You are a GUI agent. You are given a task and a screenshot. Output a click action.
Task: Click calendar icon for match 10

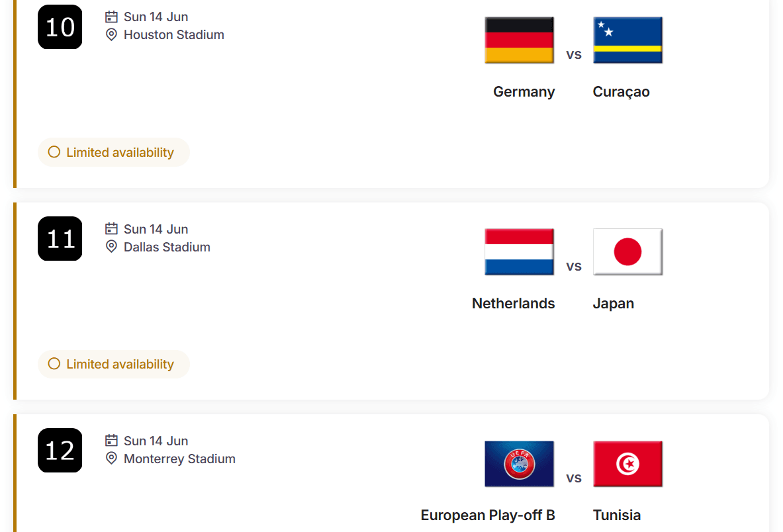point(111,17)
